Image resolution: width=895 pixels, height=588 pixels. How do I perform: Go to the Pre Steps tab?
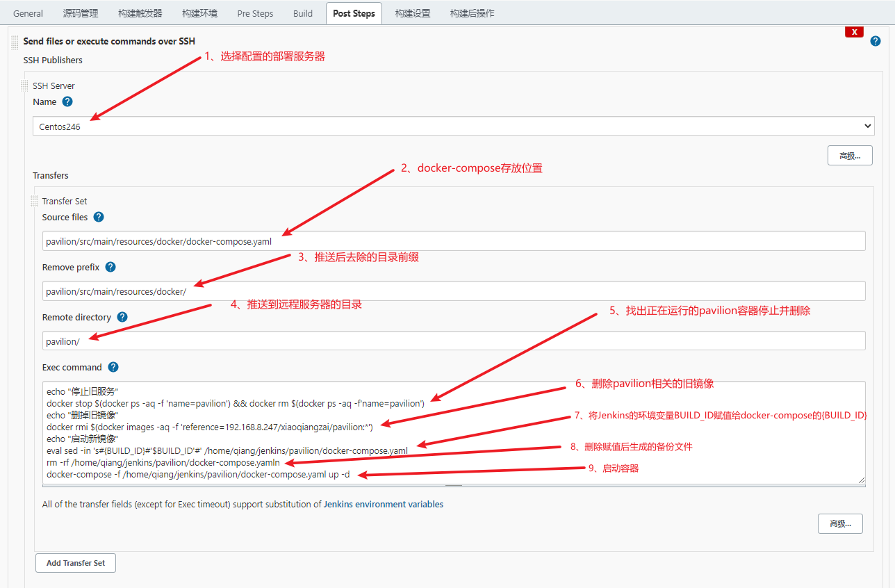[255, 13]
